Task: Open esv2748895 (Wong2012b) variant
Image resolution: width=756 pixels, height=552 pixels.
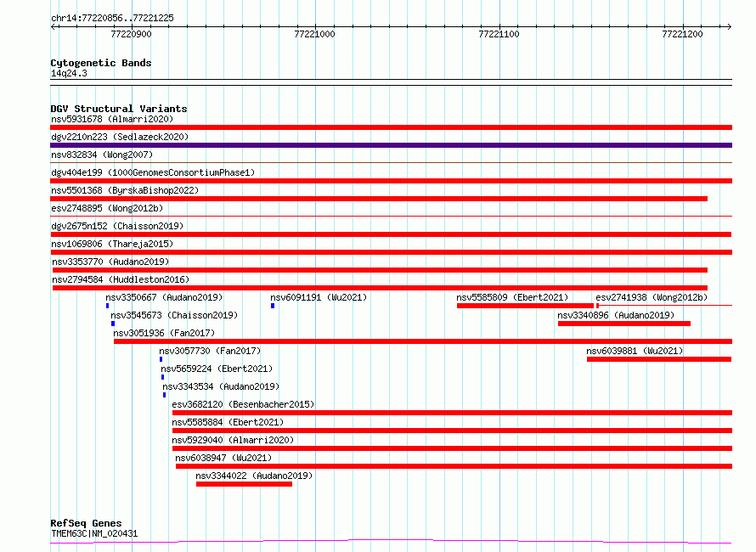Action: 107,208
